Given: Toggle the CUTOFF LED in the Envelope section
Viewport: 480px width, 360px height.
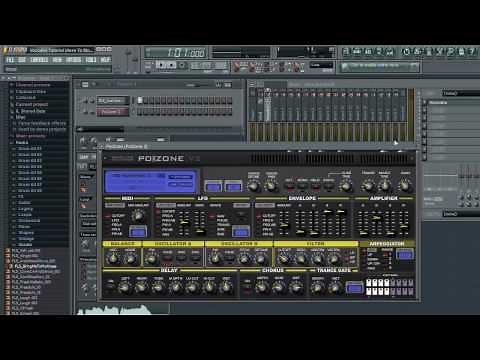Looking at the screenshot, I should coord(259,216).
